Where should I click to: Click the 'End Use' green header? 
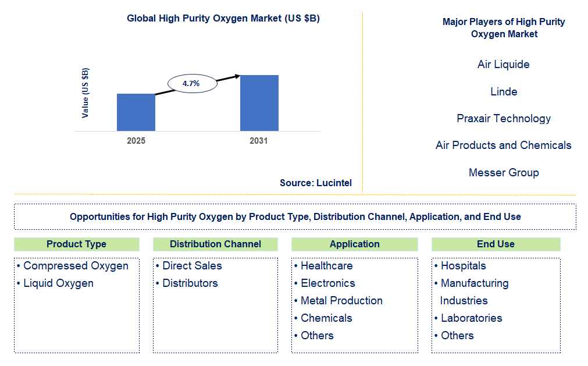click(496, 244)
